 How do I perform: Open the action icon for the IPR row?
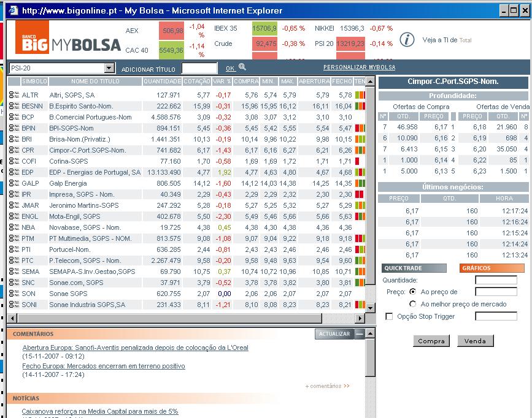coord(14,194)
